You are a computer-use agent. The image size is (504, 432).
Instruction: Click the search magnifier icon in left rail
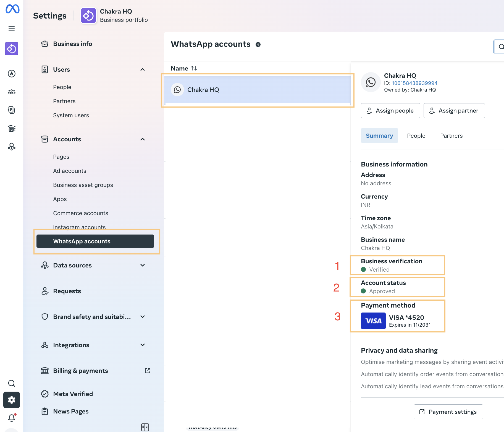point(12,383)
